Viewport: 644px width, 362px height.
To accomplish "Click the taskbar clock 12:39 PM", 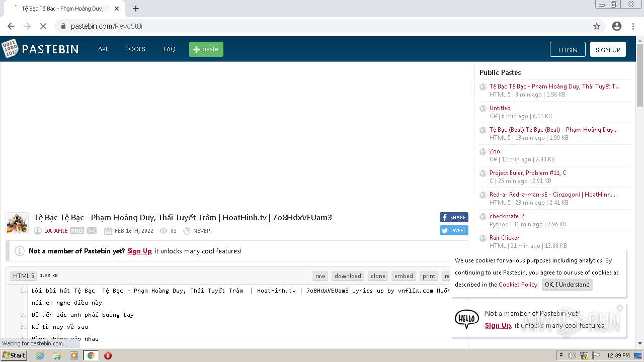I will coord(618,355).
